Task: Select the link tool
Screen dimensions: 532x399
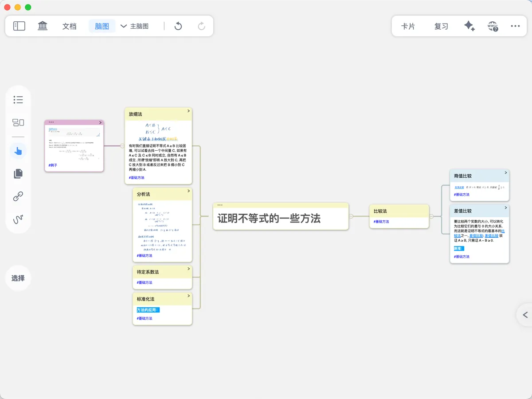Action: (x=18, y=196)
